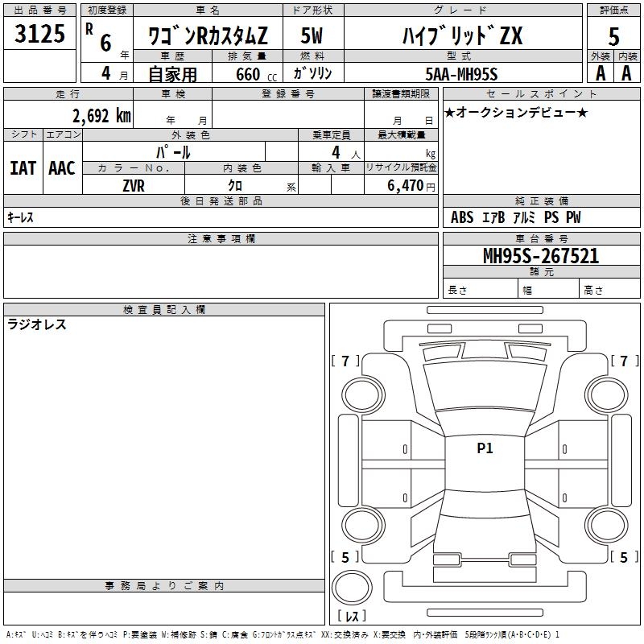Click the grade ハイブリッドZX

pos(462,37)
